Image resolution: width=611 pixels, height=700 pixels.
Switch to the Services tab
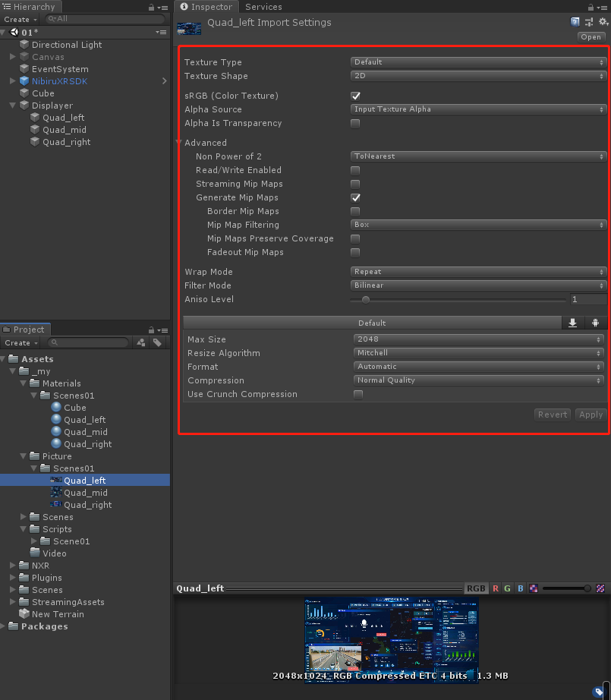(x=263, y=6)
